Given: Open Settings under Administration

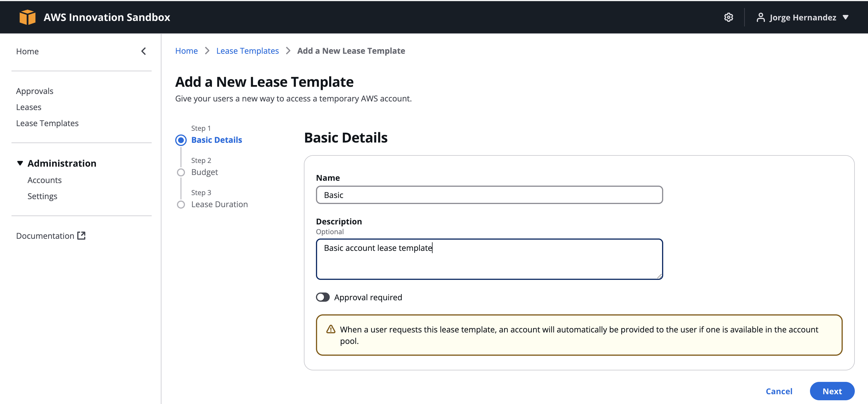Looking at the screenshot, I should click(43, 196).
